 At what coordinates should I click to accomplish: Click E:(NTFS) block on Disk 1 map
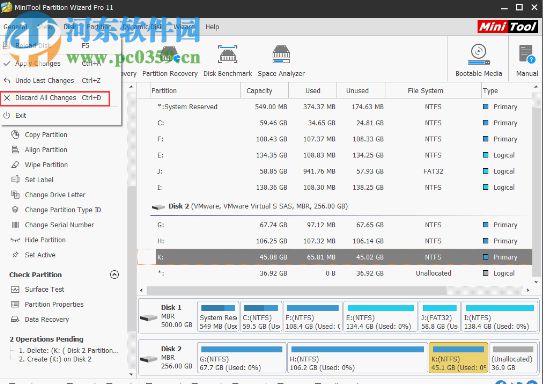point(381,317)
